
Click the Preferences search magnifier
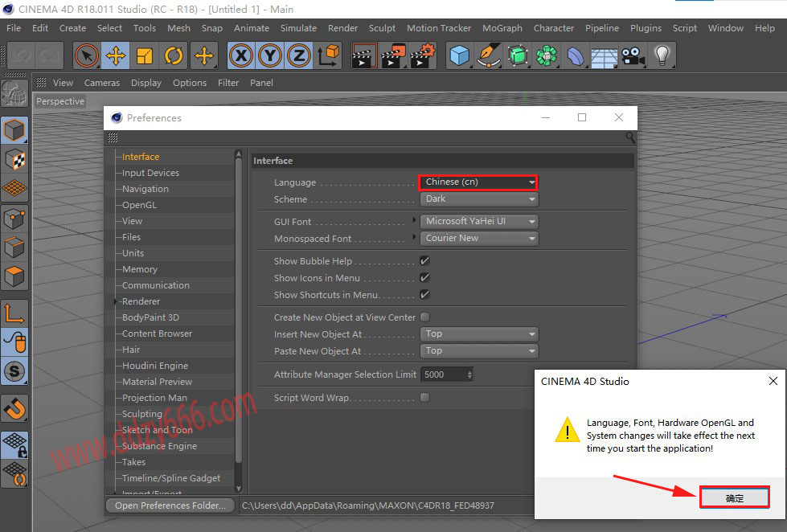tap(630, 137)
